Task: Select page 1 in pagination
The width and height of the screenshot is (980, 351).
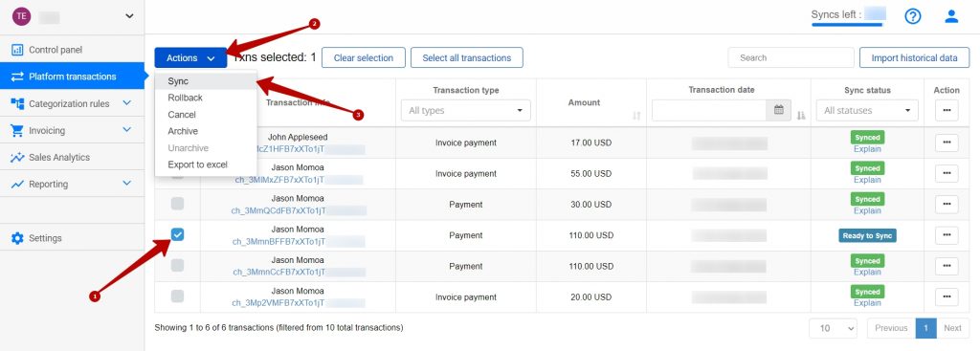Action: (x=926, y=328)
